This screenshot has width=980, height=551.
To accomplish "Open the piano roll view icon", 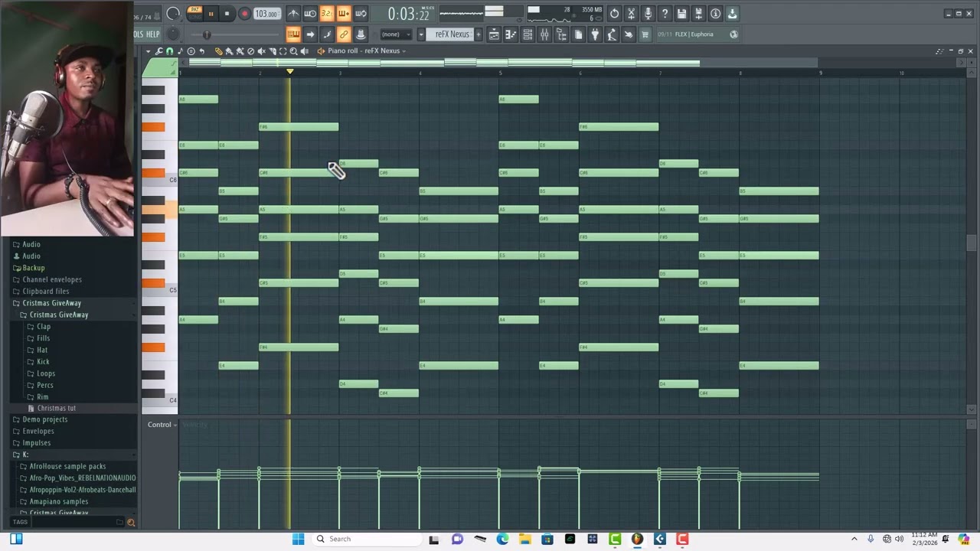I will click(511, 34).
